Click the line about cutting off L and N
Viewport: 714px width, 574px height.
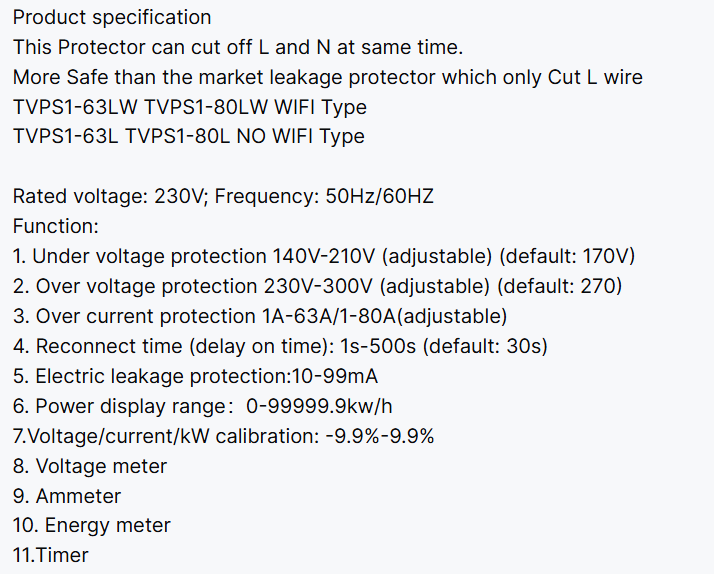tap(238, 48)
